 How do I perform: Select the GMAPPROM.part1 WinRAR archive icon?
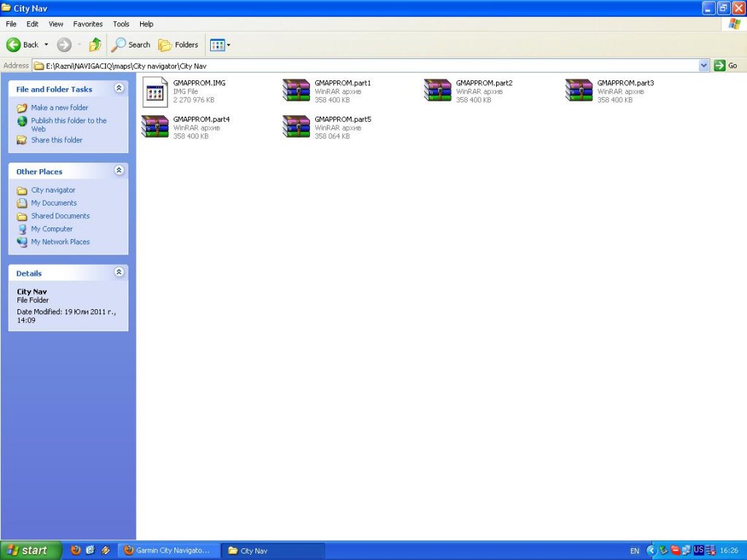click(296, 90)
